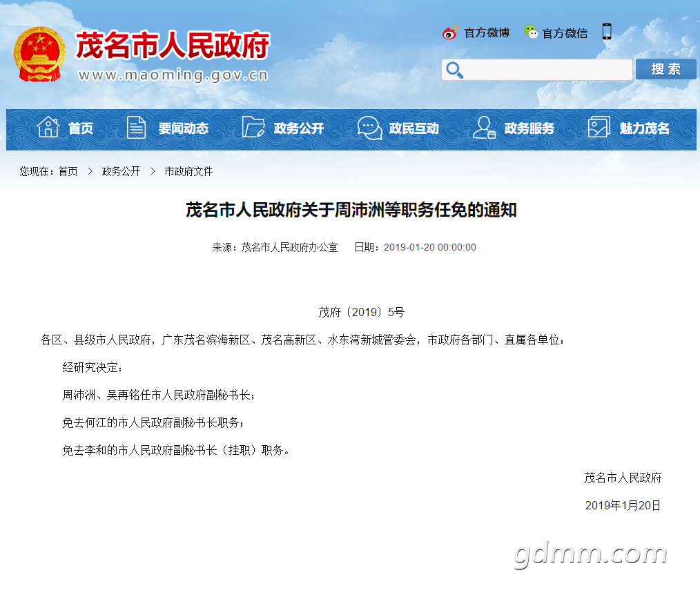Open the 要闻动态 navigation menu

click(184, 128)
